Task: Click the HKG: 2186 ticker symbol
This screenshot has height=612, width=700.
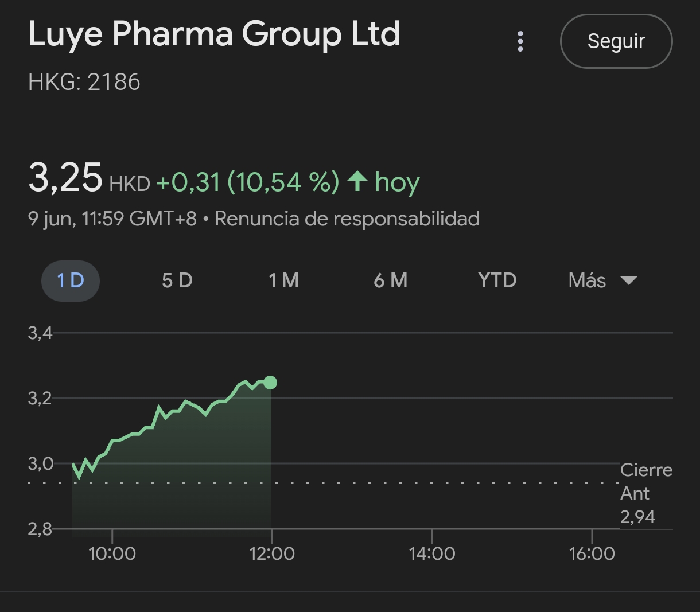Action: tap(84, 82)
